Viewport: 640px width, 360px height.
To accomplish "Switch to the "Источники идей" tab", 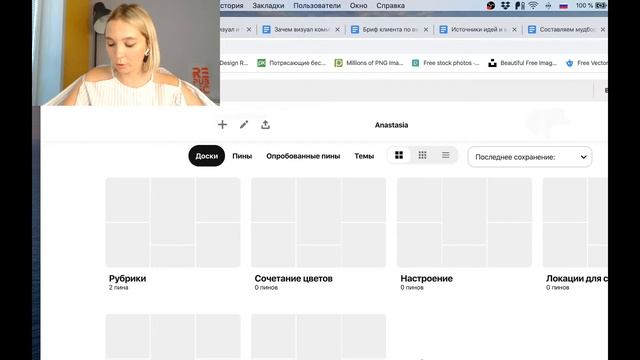I will click(478, 29).
